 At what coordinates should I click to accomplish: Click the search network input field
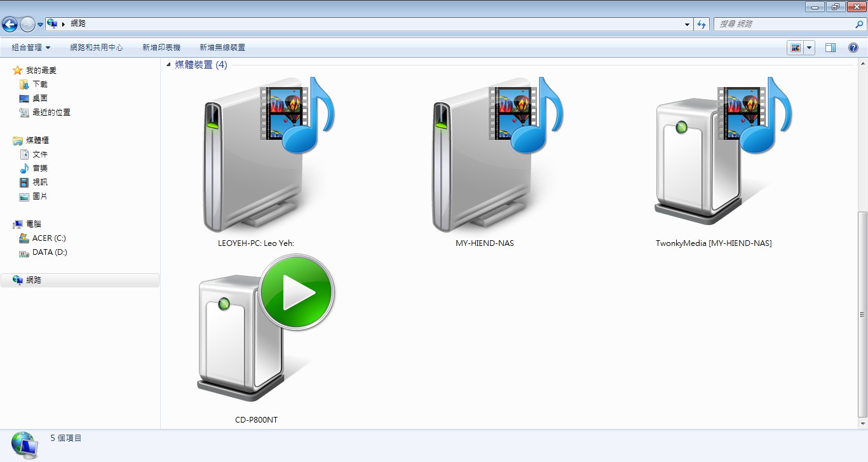[x=783, y=24]
